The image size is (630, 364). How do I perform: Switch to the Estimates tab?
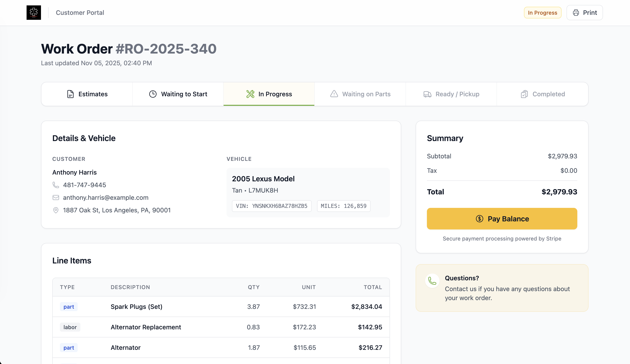coord(86,94)
